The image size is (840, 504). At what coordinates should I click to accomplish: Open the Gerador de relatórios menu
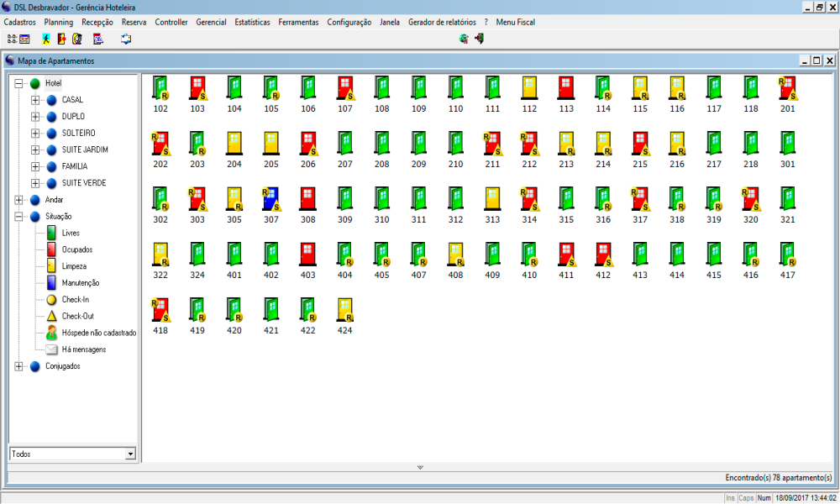coord(442,22)
